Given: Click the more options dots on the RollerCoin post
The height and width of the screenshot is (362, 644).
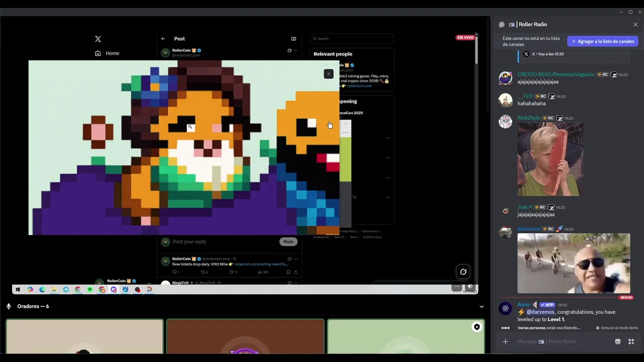Looking at the screenshot, I should pos(296,50).
